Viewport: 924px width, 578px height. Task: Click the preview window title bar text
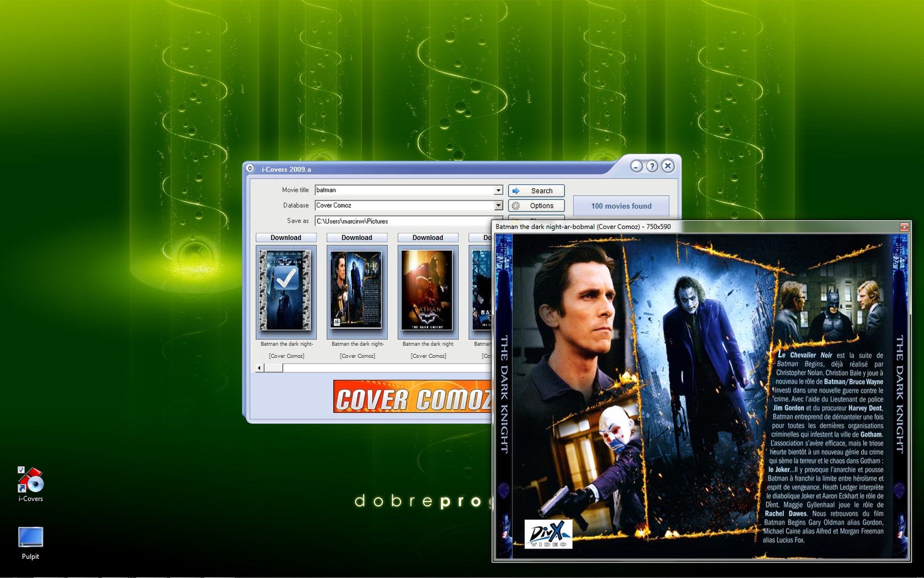(583, 227)
